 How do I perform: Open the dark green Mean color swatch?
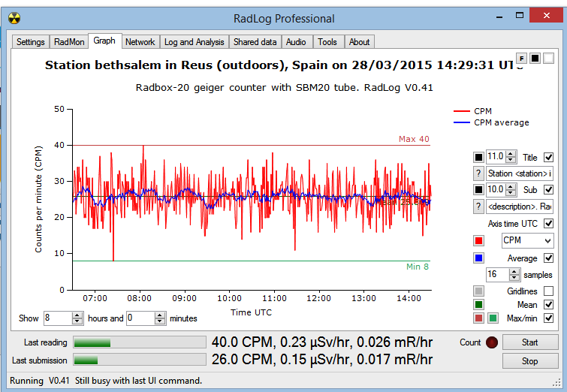point(478,304)
